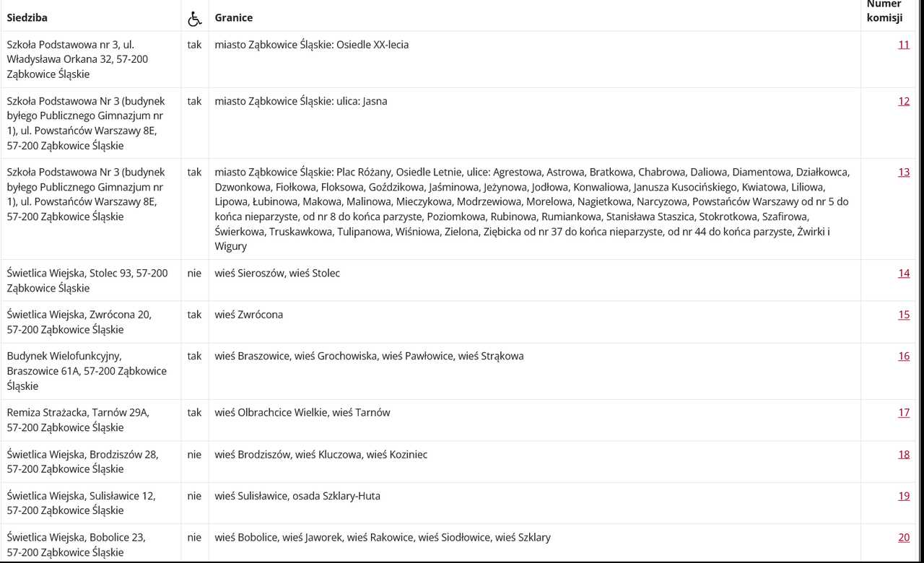Click the Granice column header
The image size is (924, 563).
click(234, 17)
